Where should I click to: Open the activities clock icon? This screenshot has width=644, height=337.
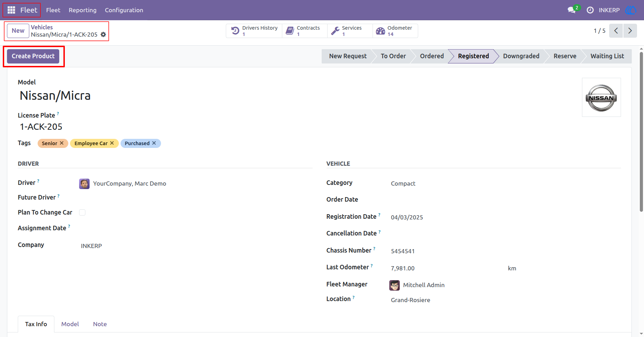coord(590,10)
